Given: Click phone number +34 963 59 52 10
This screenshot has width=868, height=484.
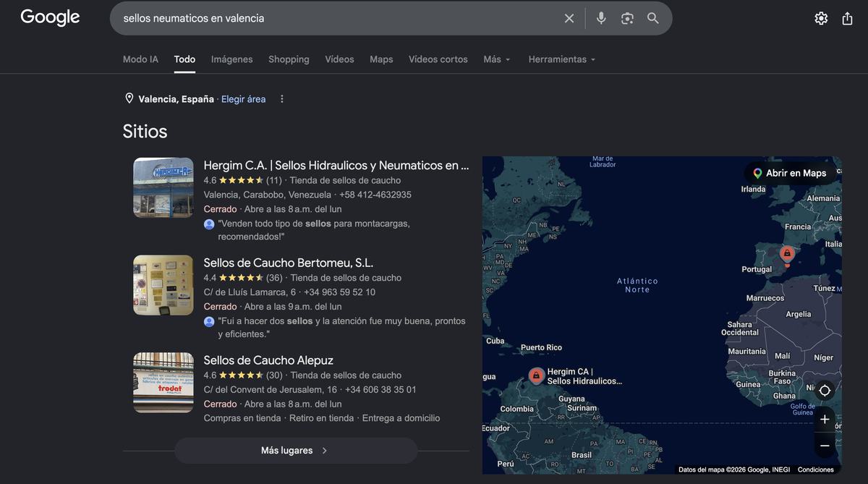Looking at the screenshot, I should (340, 292).
